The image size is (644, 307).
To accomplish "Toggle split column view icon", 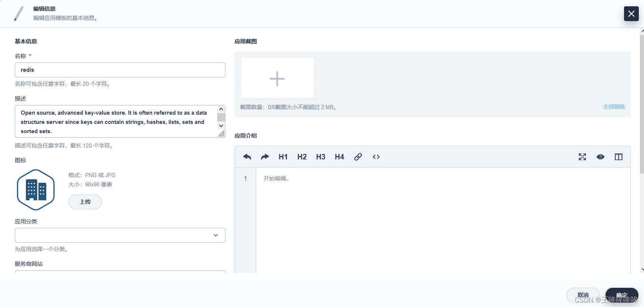I will pyautogui.click(x=618, y=157).
